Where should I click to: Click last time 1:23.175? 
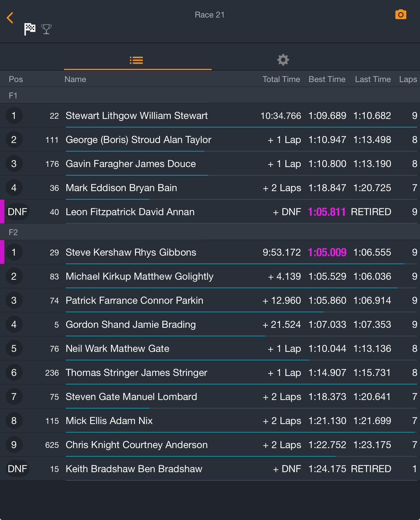[x=372, y=445]
